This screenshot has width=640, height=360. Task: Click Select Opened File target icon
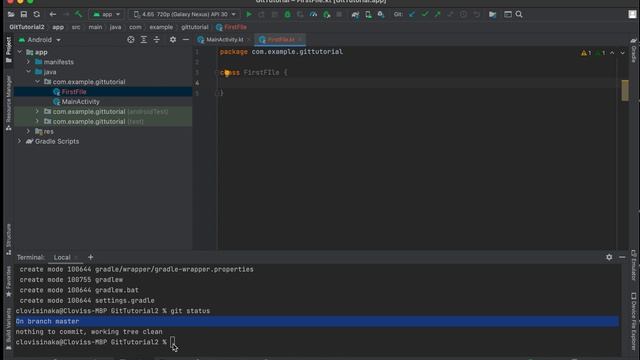coord(131,40)
